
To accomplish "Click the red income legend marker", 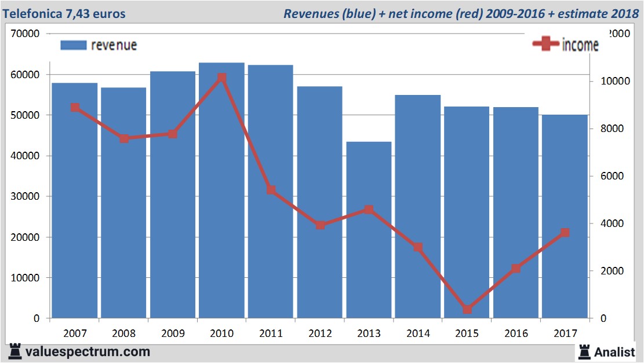I will point(546,45).
